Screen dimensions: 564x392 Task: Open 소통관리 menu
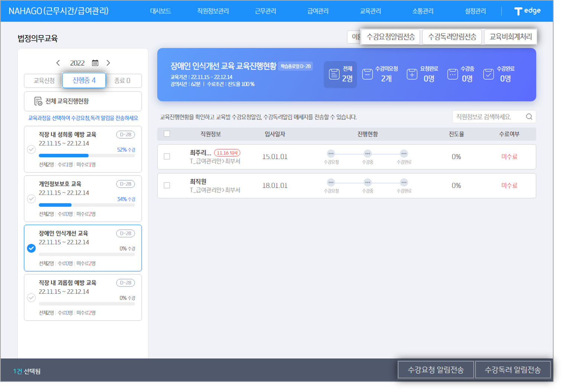point(423,11)
